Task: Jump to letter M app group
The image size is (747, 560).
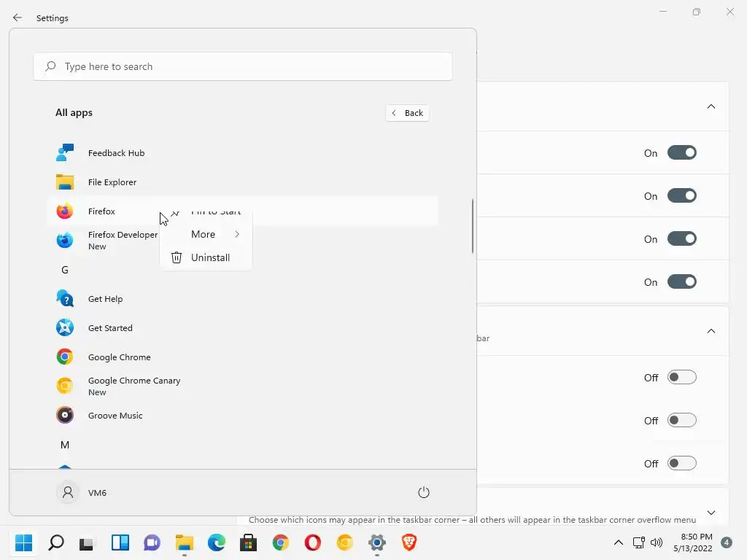Action: coord(65,444)
